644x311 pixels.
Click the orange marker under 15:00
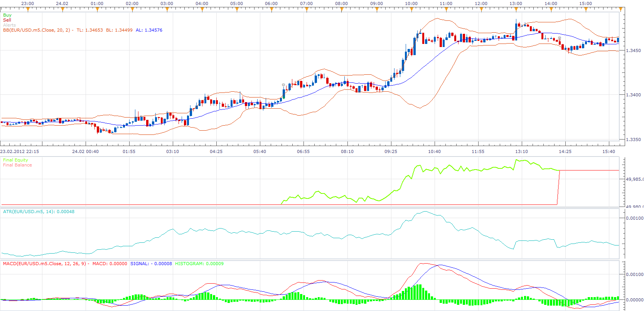point(586,9)
